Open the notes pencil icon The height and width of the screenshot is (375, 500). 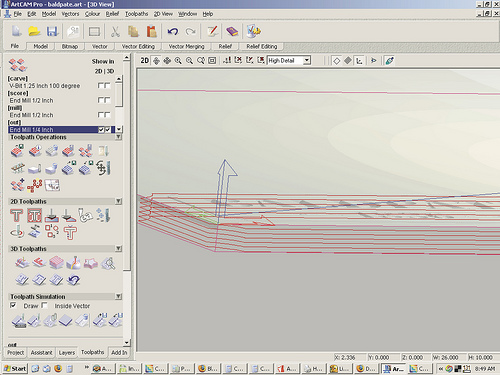(213, 31)
